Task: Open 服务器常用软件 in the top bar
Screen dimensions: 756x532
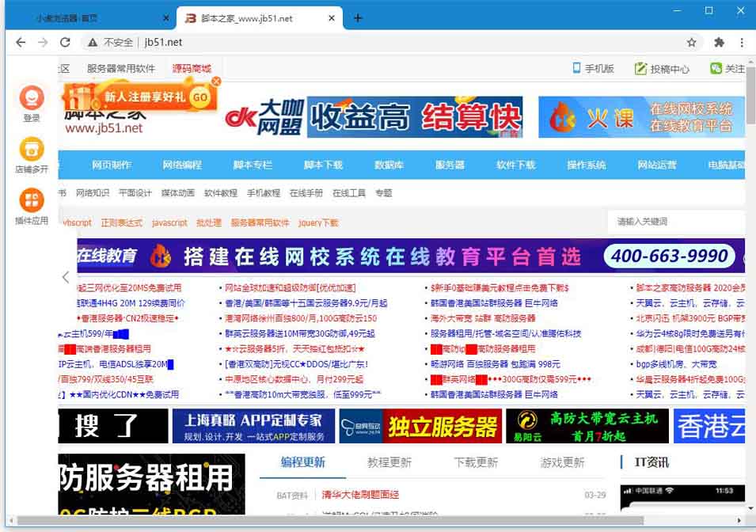Action: (x=121, y=69)
